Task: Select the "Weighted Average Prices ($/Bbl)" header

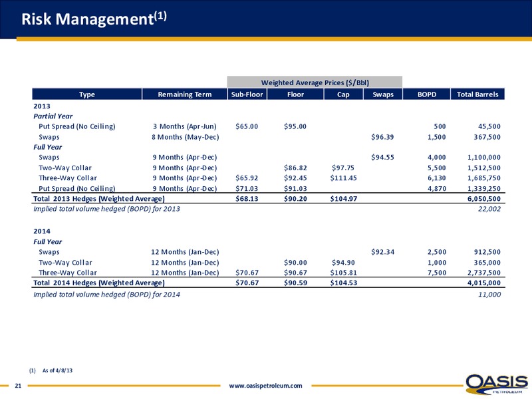Action: [x=315, y=82]
